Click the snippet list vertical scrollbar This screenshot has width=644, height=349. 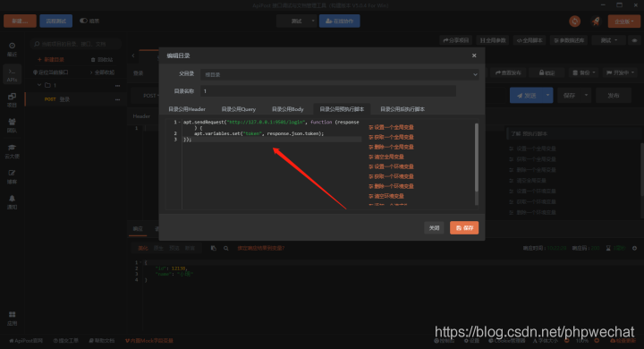(x=477, y=157)
